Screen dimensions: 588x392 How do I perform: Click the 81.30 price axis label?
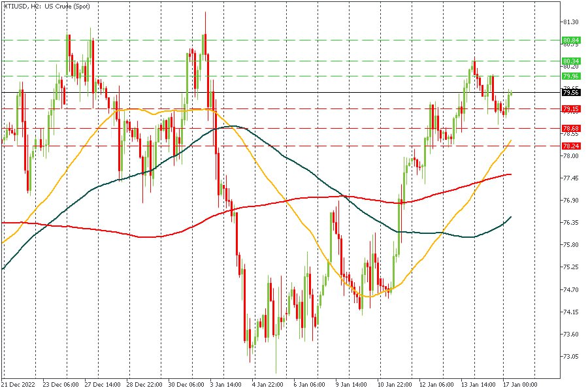click(571, 22)
